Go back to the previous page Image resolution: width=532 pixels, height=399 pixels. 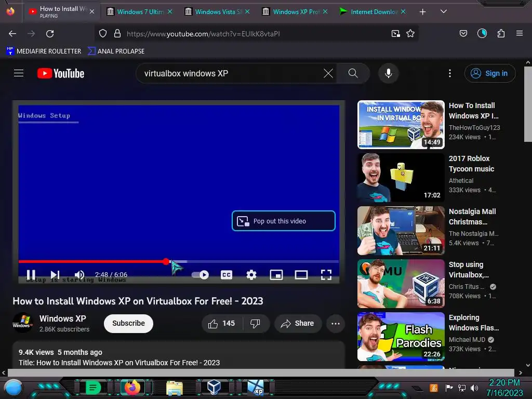12,34
